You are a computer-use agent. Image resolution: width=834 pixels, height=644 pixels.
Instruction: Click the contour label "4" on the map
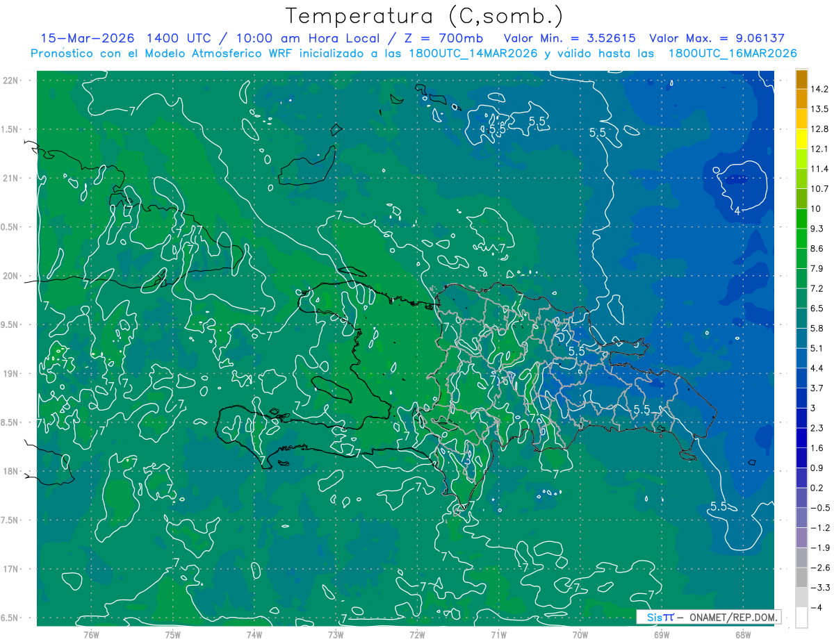click(x=737, y=211)
